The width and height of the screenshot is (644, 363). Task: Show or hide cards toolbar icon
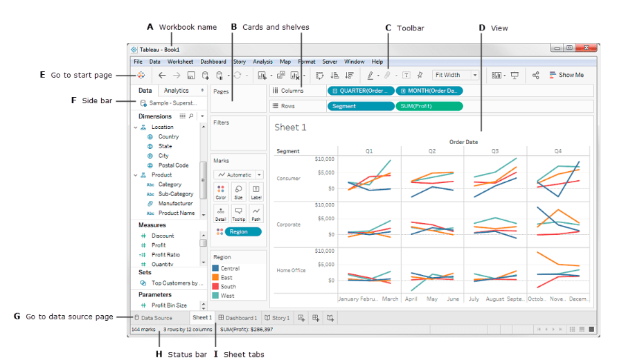497,76
